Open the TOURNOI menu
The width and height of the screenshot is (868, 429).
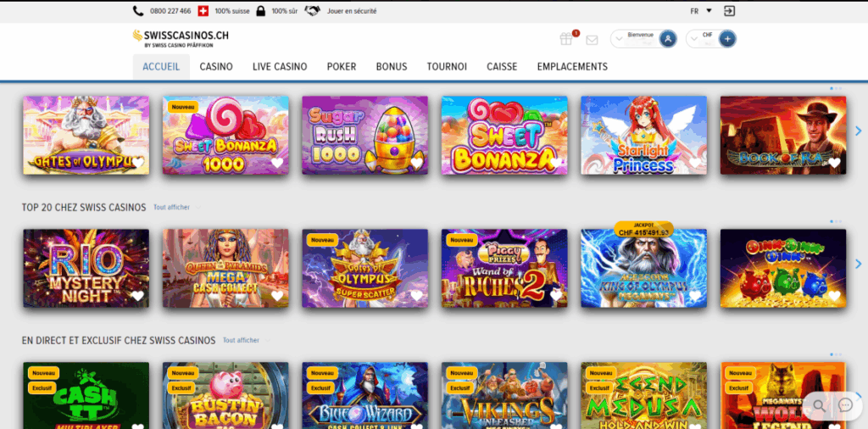447,67
